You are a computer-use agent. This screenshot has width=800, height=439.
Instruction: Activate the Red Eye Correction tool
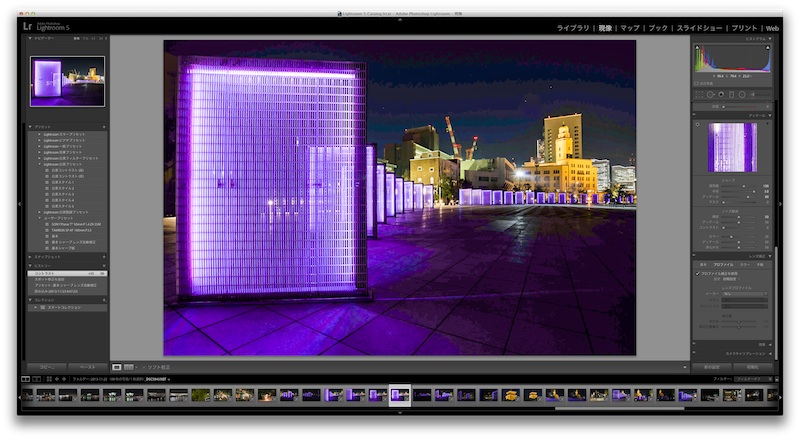(721, 94)
